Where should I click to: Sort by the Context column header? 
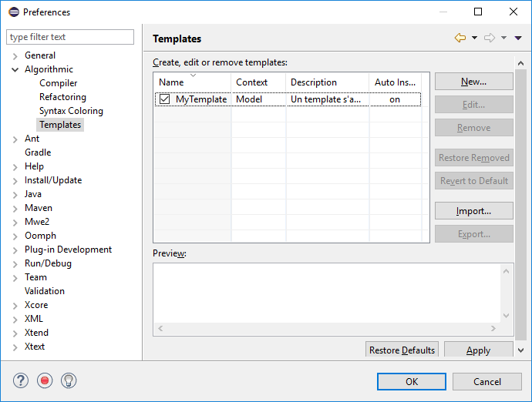tap(258, 82)
